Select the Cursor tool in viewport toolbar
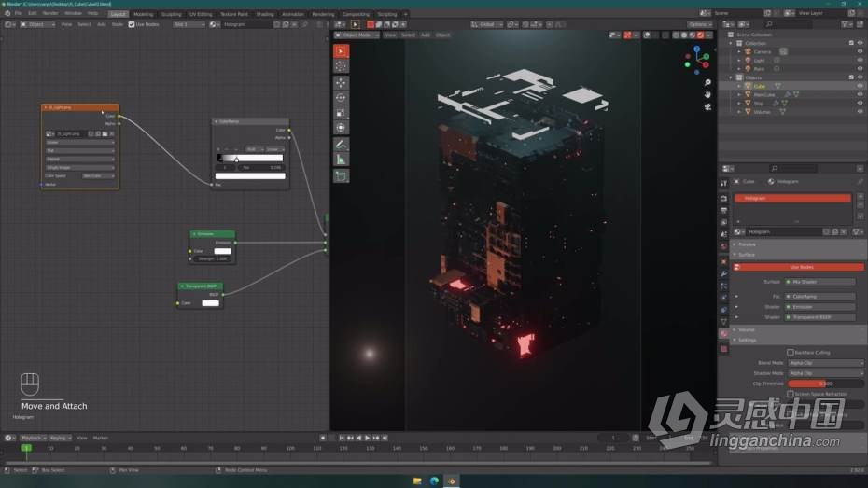Image resolution: width=868 pixels, height=488 pixels. tap(341, 66)
